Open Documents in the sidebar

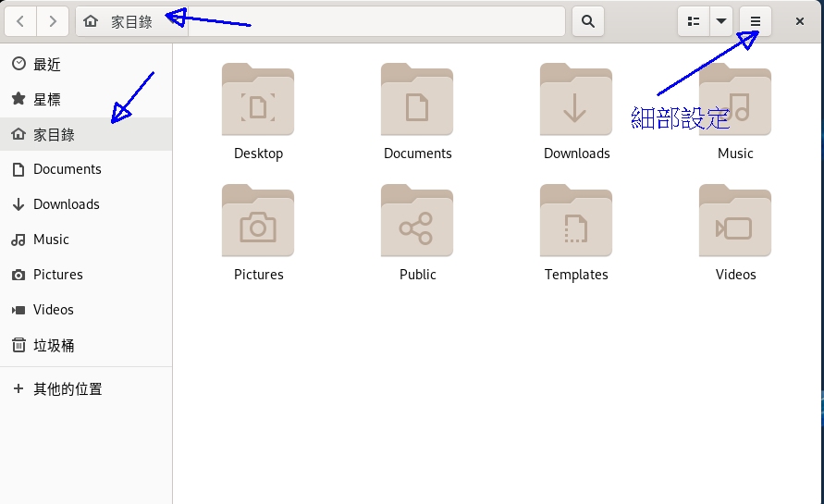point(67,169)
